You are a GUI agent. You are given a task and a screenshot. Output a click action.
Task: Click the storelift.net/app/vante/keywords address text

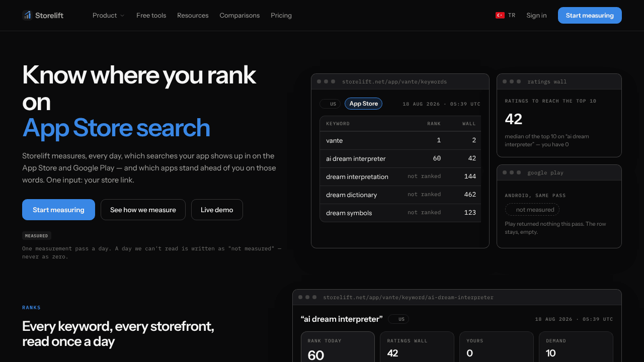click(394, 81)
